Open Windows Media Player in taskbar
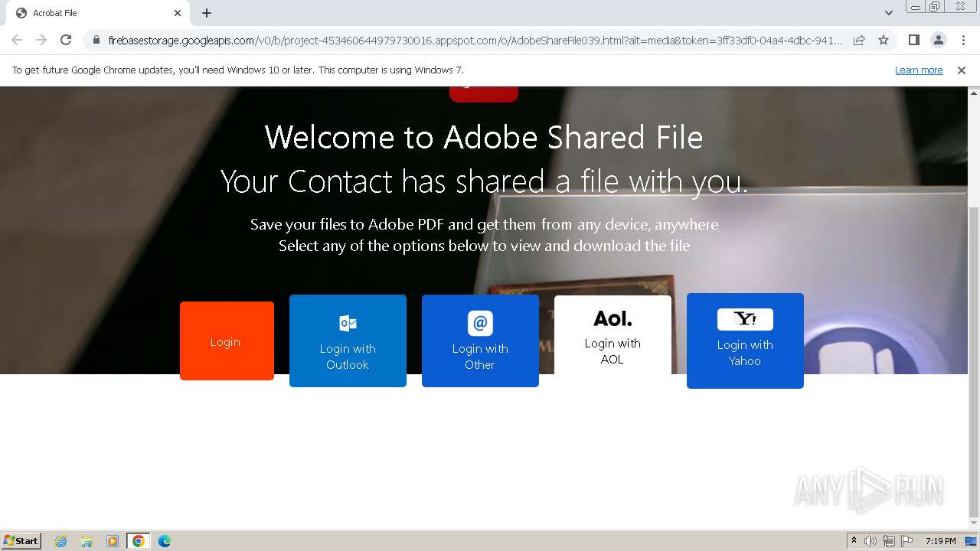This screenshot has height=551, width=980. coord(113,541)
